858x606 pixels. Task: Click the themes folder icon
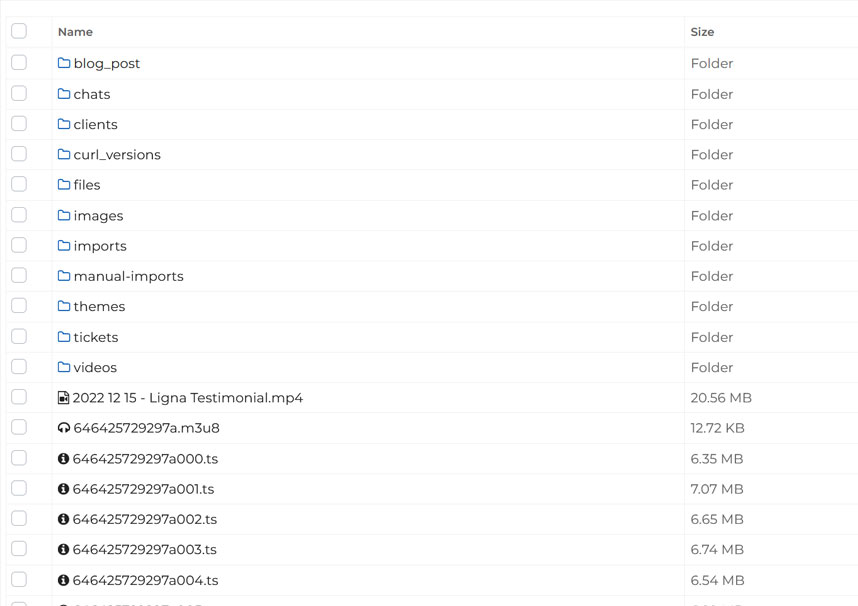(x=64, y=307)
